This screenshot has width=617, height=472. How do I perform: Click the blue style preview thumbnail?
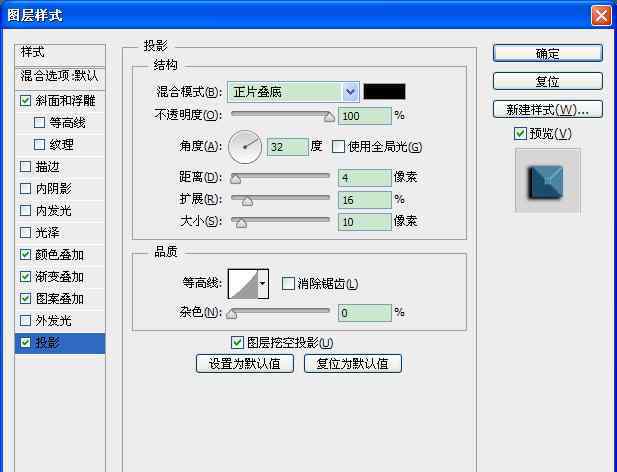(547, 181)
